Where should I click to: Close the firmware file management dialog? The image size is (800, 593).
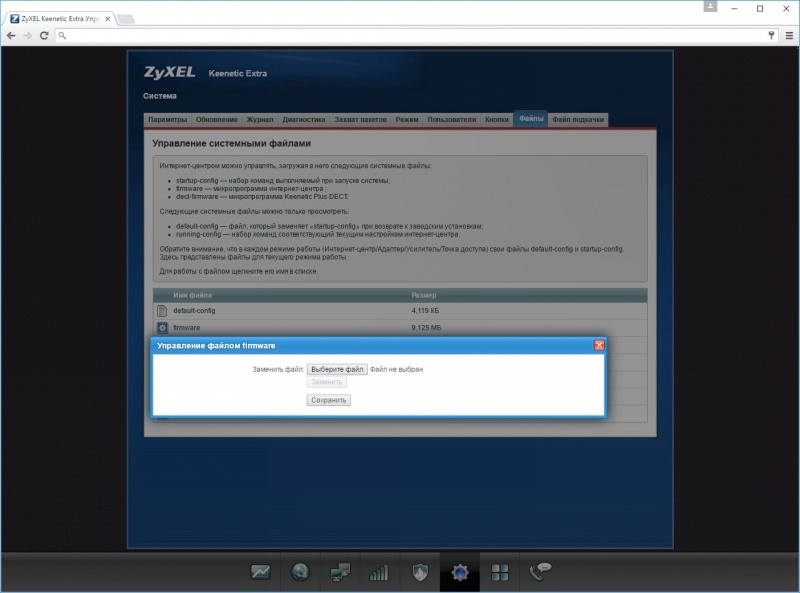(599, 345)
